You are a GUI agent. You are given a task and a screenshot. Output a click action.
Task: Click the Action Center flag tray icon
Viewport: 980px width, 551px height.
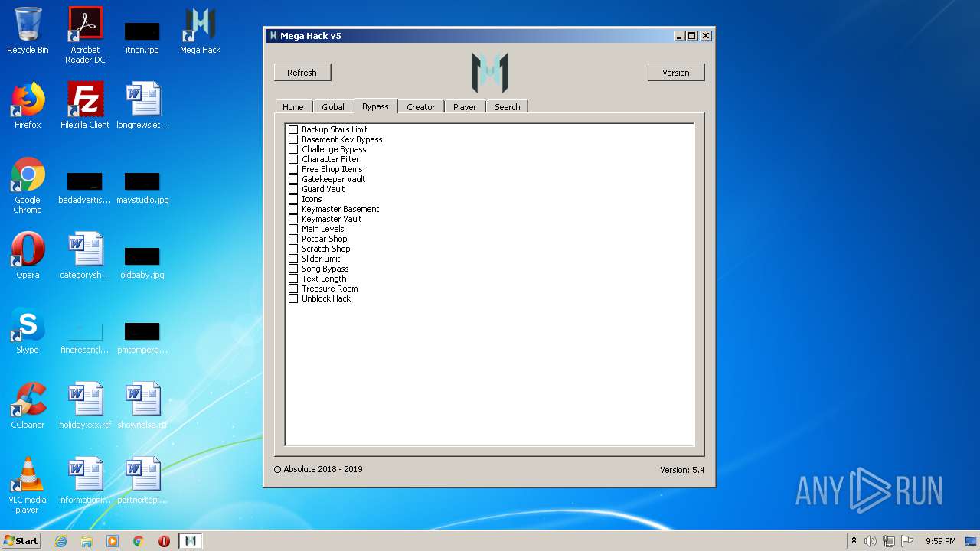(907, 541)
